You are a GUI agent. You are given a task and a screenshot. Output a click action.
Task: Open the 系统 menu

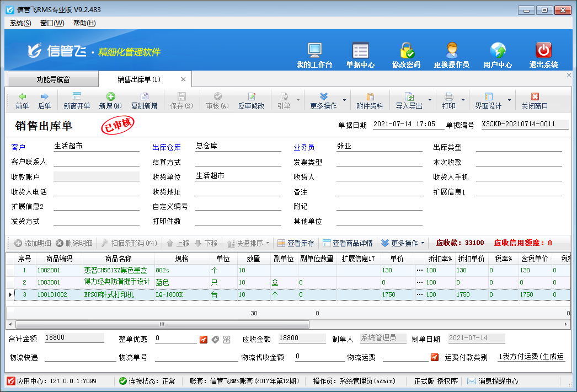pyautogui.click(x=21, y=23)
